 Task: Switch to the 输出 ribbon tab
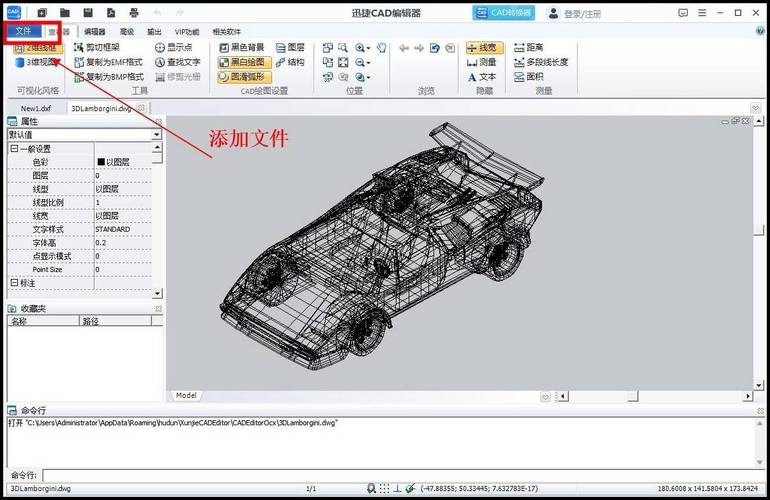[154, 32]
